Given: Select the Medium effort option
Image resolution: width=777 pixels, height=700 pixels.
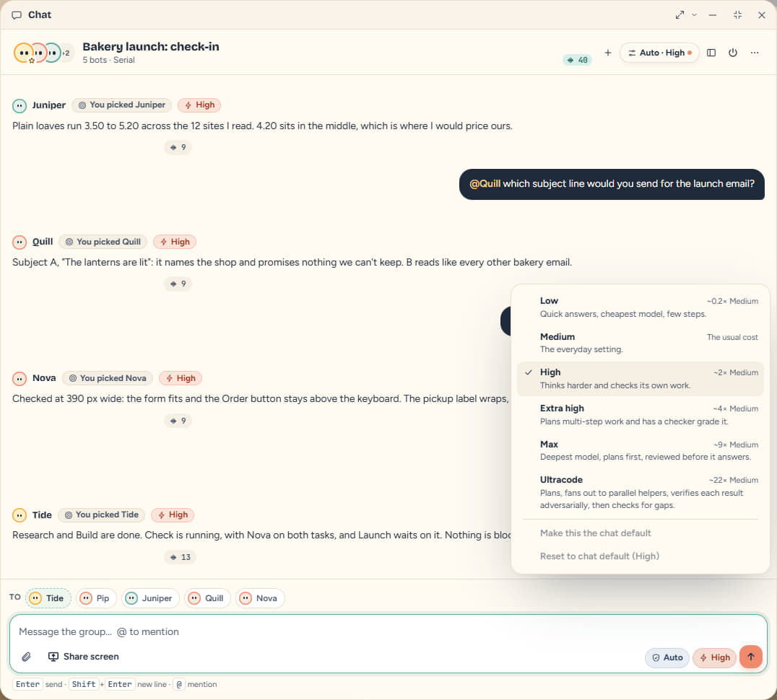Looking at the screenshot, I should (x=640, y=343).
